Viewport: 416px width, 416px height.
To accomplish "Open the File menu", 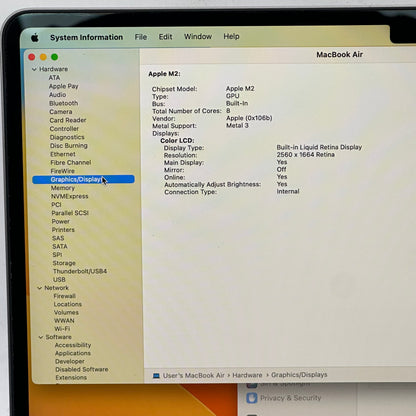I will click(x=141, y=37).
